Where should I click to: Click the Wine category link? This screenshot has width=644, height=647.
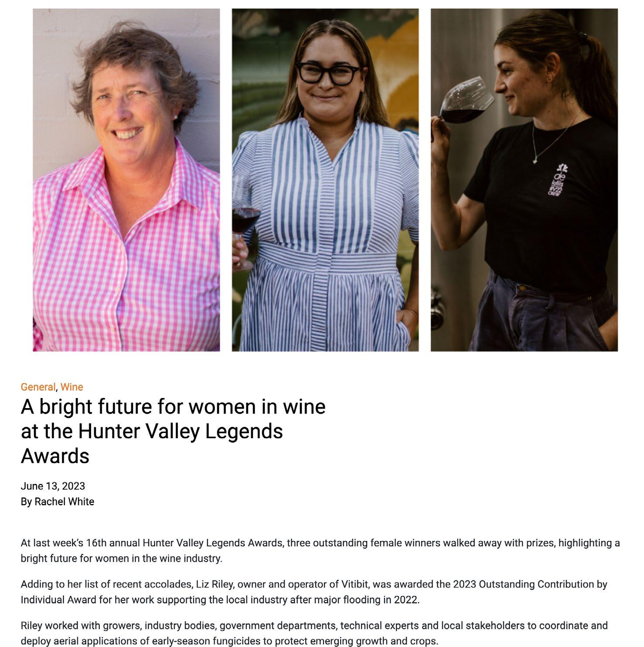(72, 387)
